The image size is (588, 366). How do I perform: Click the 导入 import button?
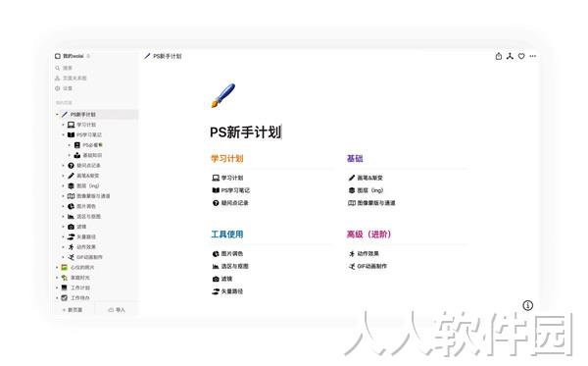117,310
